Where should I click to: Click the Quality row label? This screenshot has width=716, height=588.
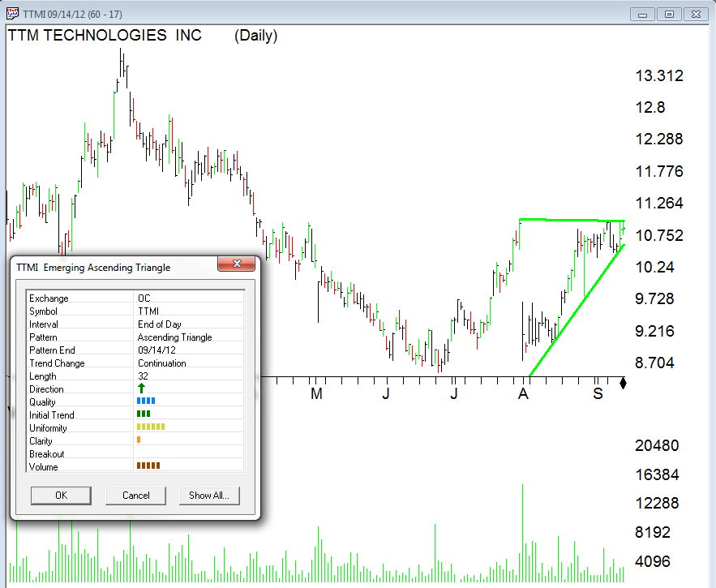(42, 402)
